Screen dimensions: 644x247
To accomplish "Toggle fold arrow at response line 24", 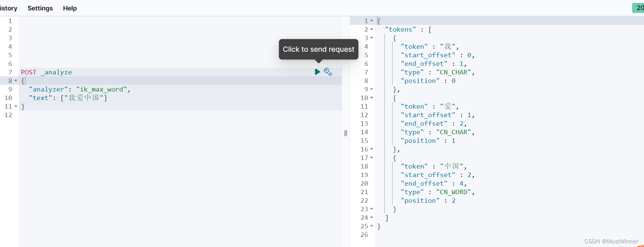I will (371, 218).
